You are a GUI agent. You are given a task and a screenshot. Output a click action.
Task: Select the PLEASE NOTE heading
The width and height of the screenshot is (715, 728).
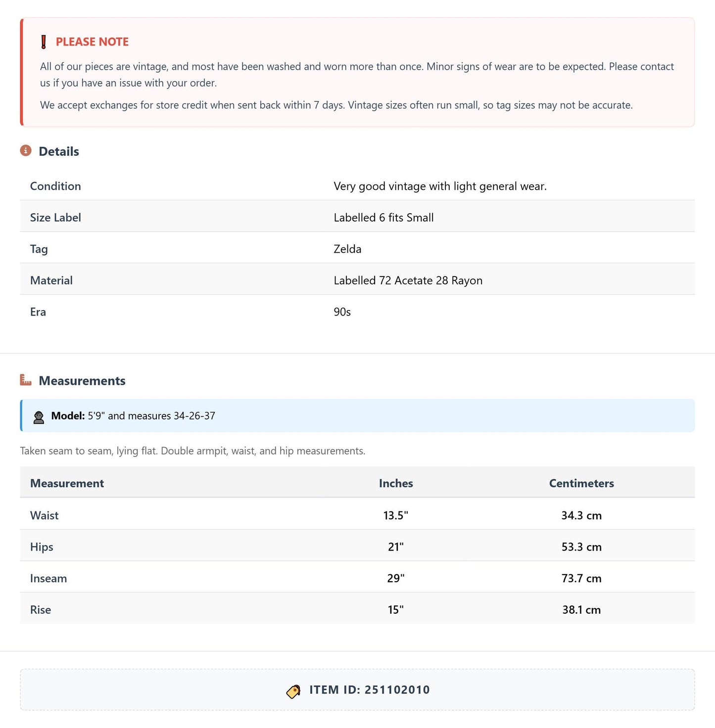click(x=92, y=42)
